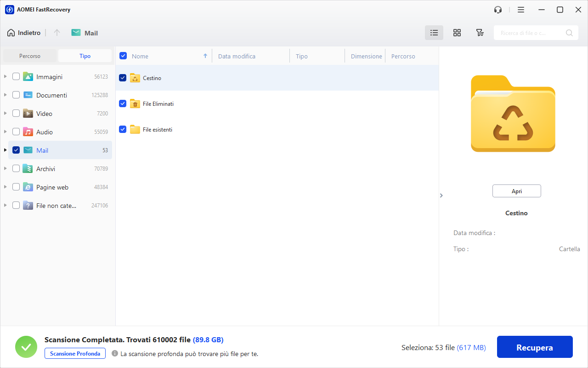
Task: Sort by Data modifica column
Action: [237, 56]
